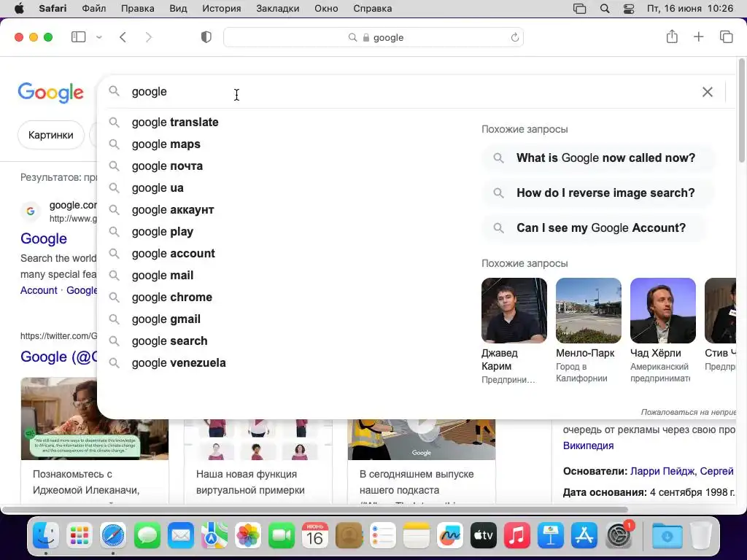This screenshot has width=747, height=560.
Task: Open the privacy shield report
Action: point(206,37)
